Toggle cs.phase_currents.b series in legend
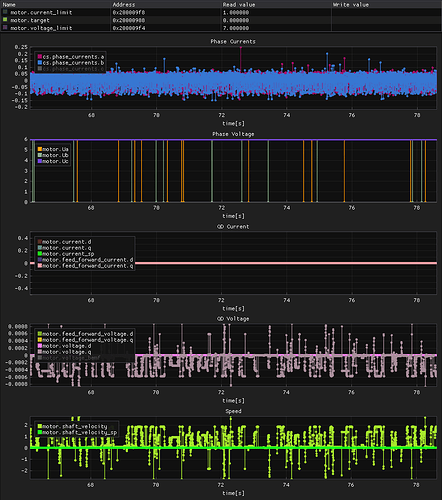The height and width of the screenshot is (500, 442). pos(71,63)
